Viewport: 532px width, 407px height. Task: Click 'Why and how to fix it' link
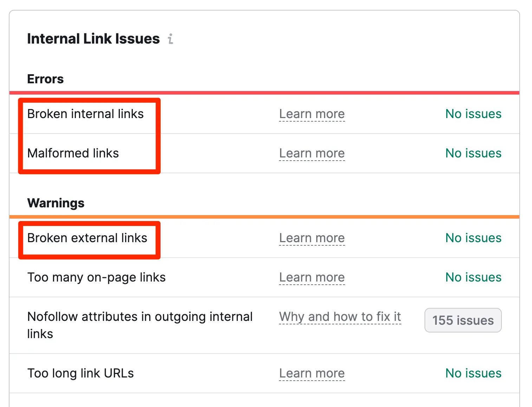(340, 317)
